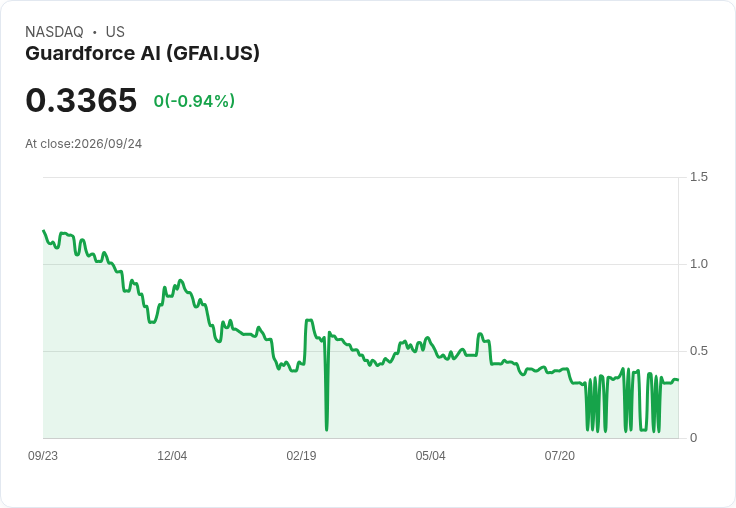The height and width of the screenshot is (508, 736).
Task: Click the price peak just after 02/19
Action: click(309, 321)
